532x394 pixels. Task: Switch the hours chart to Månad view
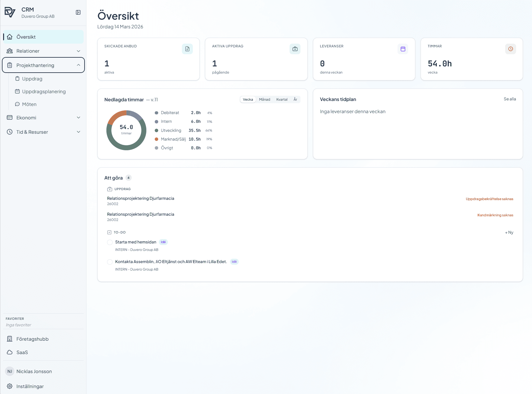[264, 99]
